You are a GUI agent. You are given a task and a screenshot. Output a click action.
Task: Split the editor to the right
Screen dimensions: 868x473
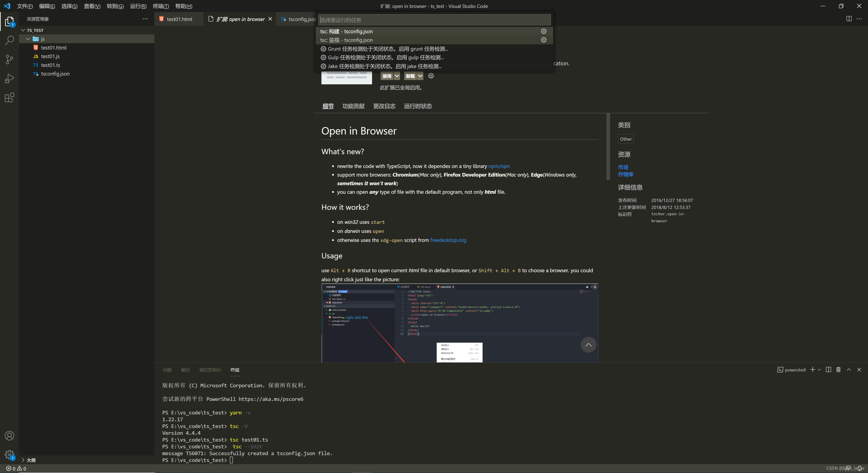click(x=849, y=19)
